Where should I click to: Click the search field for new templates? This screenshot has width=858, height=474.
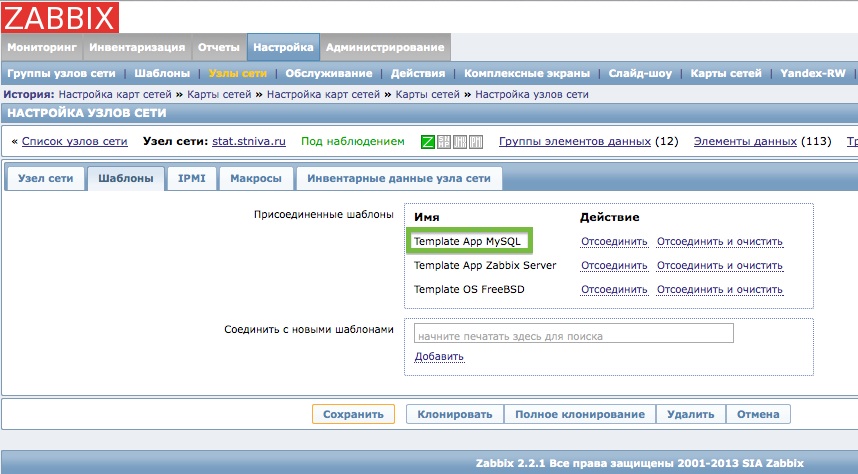(574, 334)
